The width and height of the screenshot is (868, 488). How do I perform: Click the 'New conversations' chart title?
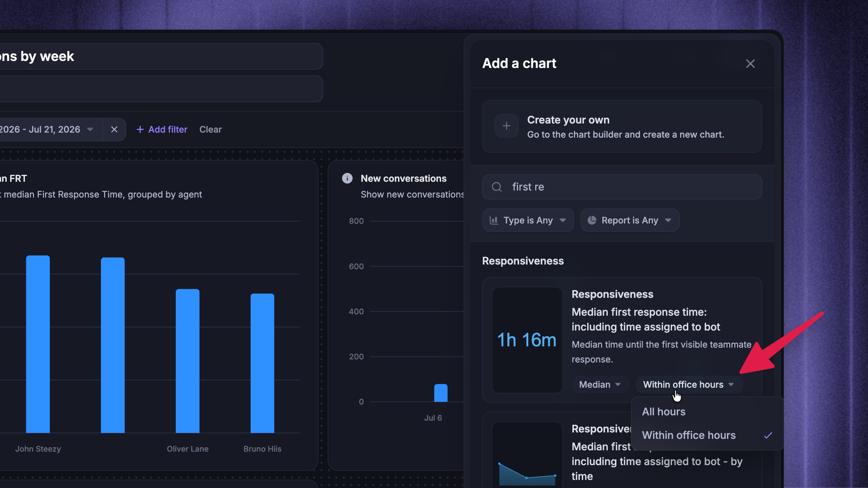click(x=404, y=178)
